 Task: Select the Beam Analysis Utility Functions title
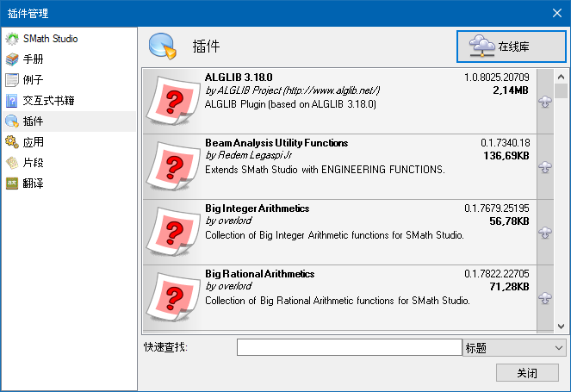click(276, 143)
